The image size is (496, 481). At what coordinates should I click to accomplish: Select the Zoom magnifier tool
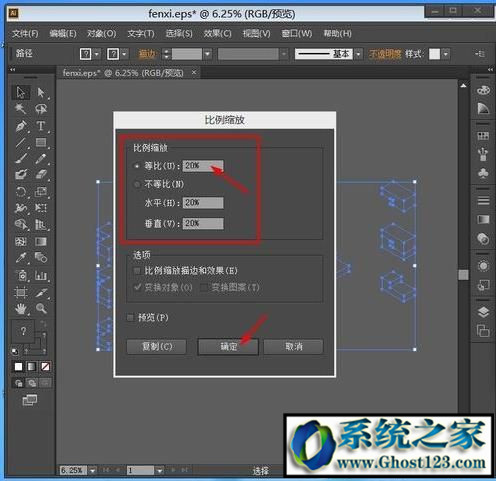pyautogui.click(x=41, y=308)
